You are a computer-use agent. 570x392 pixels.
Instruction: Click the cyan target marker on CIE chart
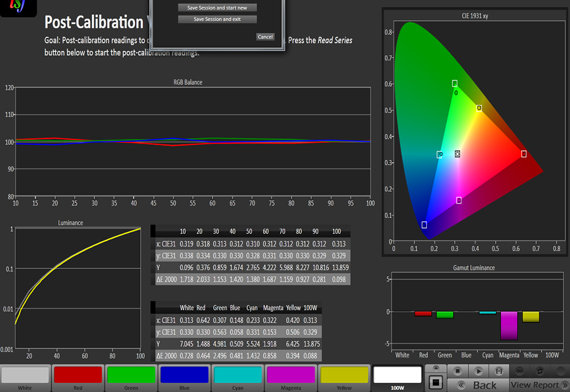pos(439,154)
